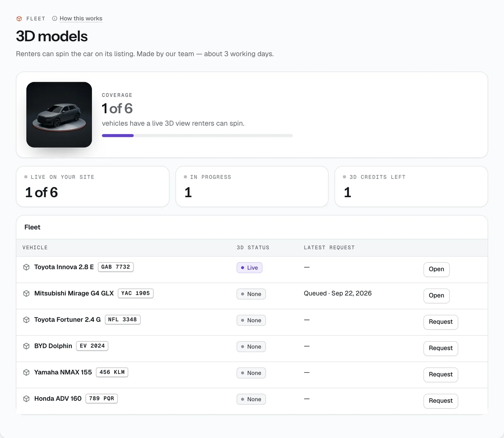504x438 pixels.
Task: Click the Honda ADV 160 name
Action: click(58, 399)
